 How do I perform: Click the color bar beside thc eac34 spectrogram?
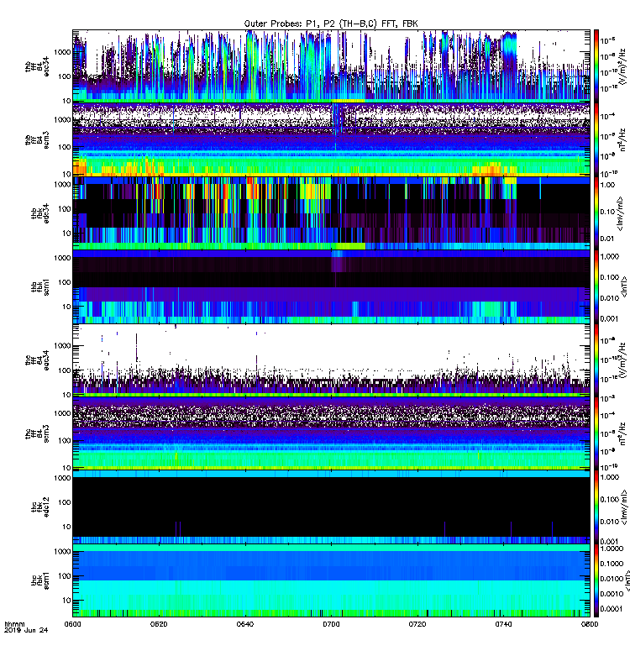(x=596, y=360)
